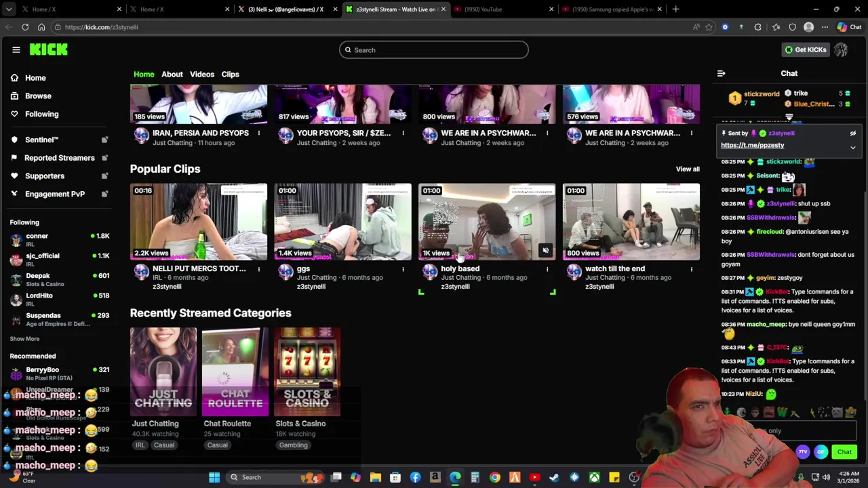Open conner's channel in Following list
This screenshot has width=868, height=488.
59,240
